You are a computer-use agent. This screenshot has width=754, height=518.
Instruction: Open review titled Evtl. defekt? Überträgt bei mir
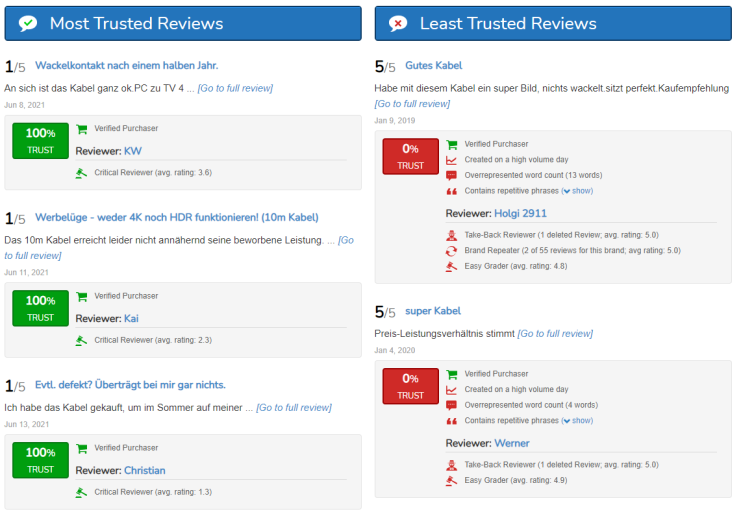click(x=130, y=385)
